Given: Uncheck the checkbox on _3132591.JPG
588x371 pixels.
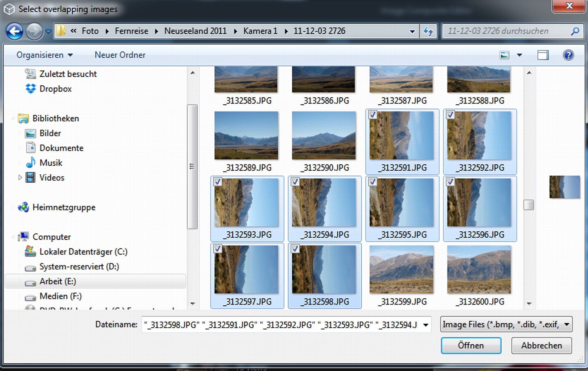Looking at the screenshot, I should (x=373, y=115).
